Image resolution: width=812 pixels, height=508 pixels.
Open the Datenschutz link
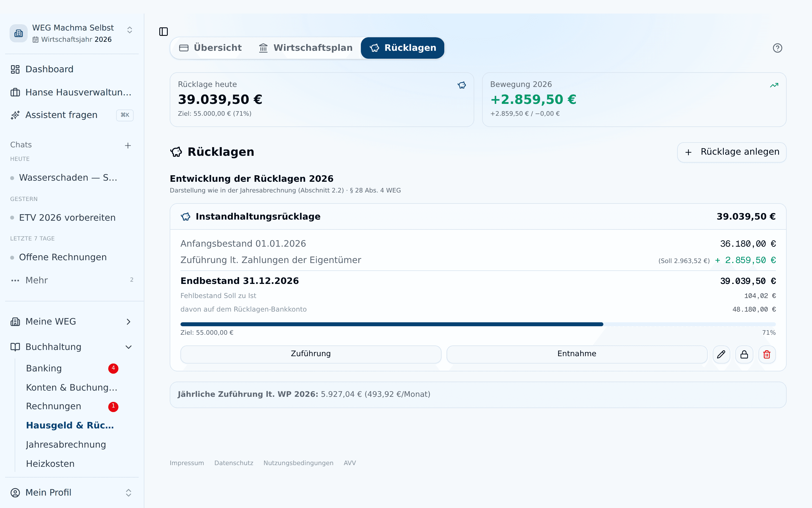coord(234,463)
